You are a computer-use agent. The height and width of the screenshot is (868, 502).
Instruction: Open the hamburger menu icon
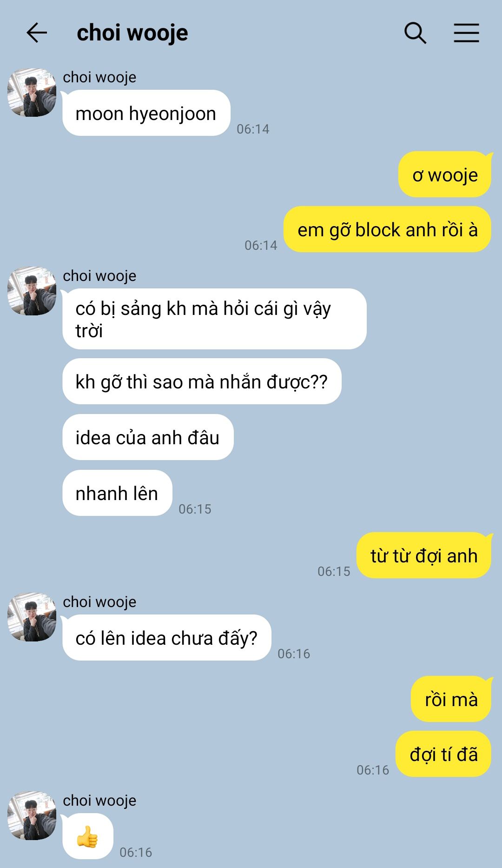pos(466,33)
